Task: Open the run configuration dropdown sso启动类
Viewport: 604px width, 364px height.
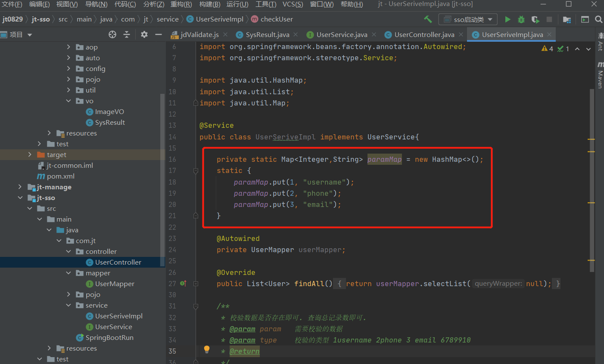Action: (x=468, y=19)
